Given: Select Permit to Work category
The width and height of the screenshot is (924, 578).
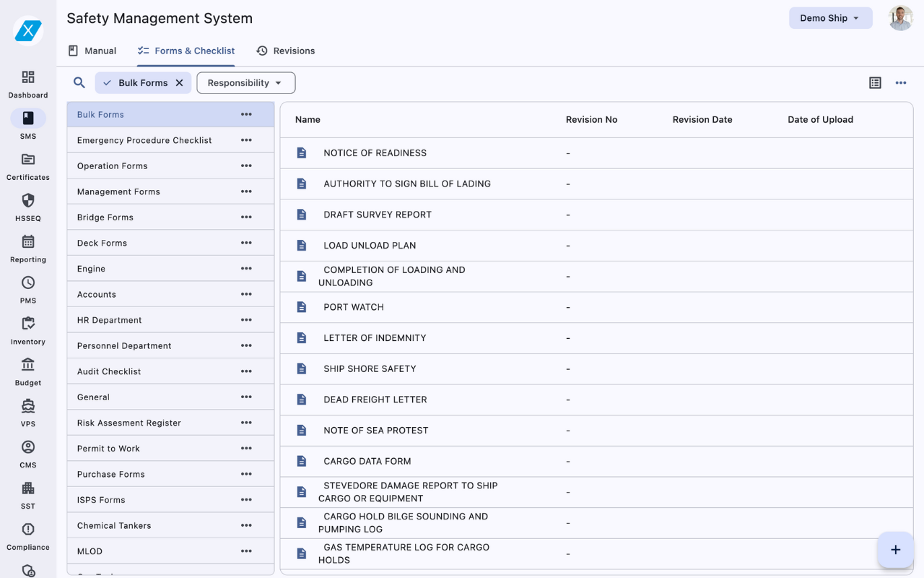Looking at the screenshot, I should [170, 448].
